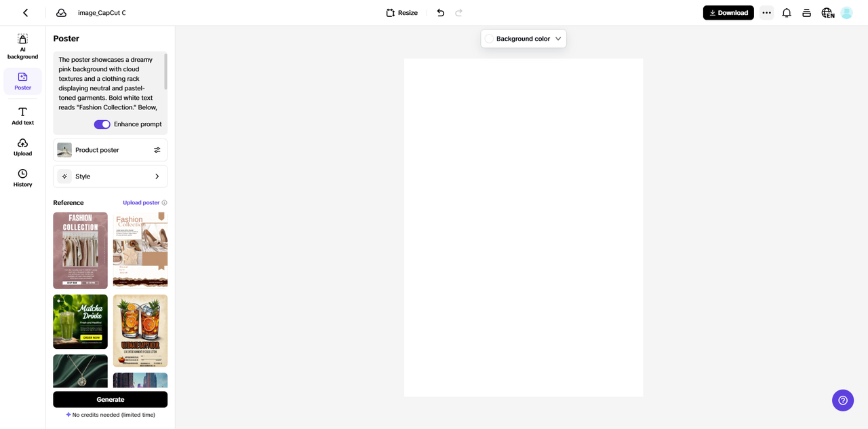Open the Resize tool
This screenshot has height=429, width=868.
tap(401, 12)
